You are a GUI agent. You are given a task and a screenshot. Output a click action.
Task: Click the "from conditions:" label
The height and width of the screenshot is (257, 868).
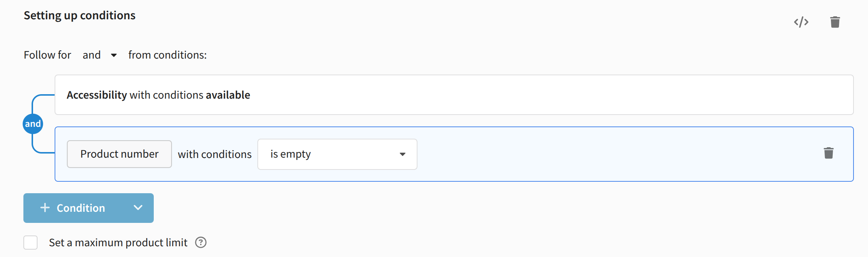[168, 55]
